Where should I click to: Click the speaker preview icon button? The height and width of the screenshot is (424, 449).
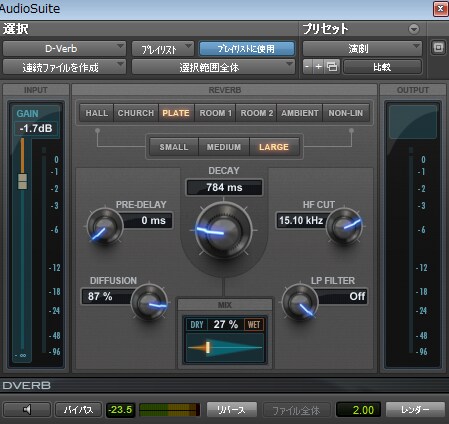pyautogui.click(x=27, y=409)
